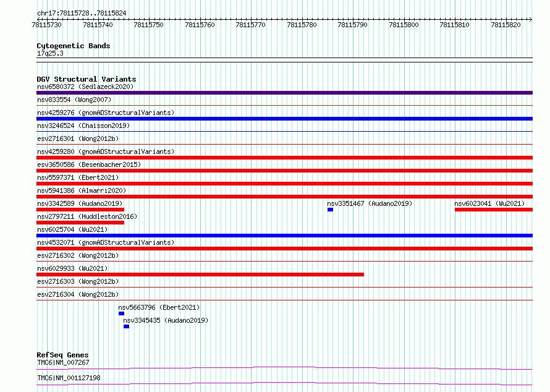Click ruler position 78115770

click(x=251, y=25)
